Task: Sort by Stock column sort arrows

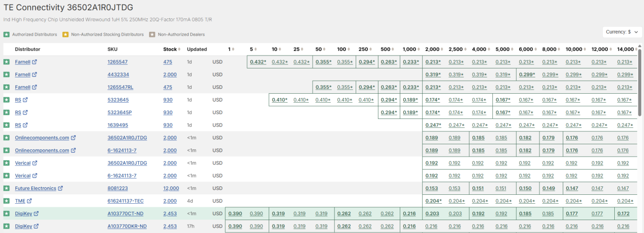Action: click(x=180, y=49)
